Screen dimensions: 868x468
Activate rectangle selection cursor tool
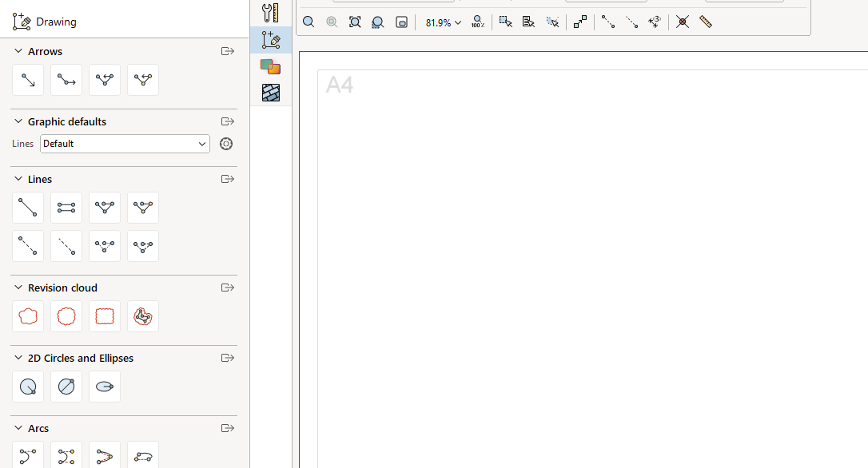click(x=505, y=22)
